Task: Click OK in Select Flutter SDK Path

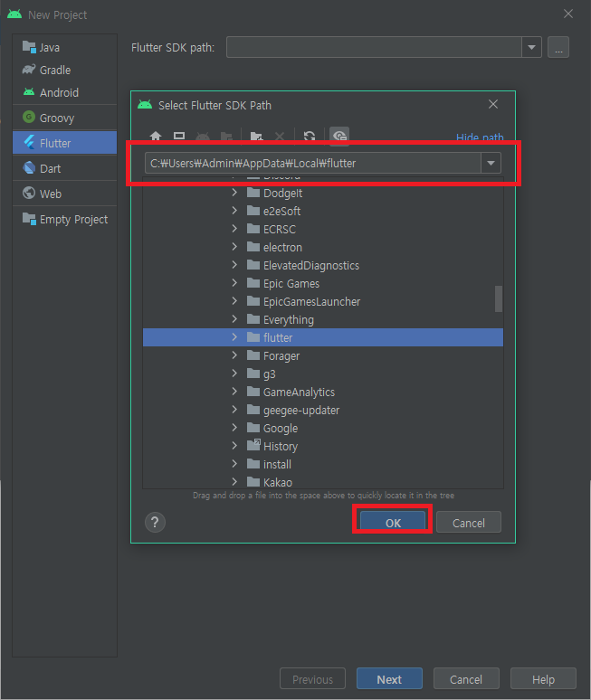Action: click(393, 522)
